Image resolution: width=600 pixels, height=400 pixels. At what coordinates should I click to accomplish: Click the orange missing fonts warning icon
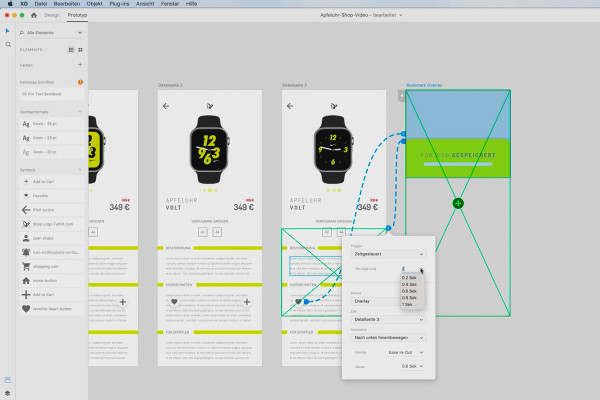pos(80,82)
